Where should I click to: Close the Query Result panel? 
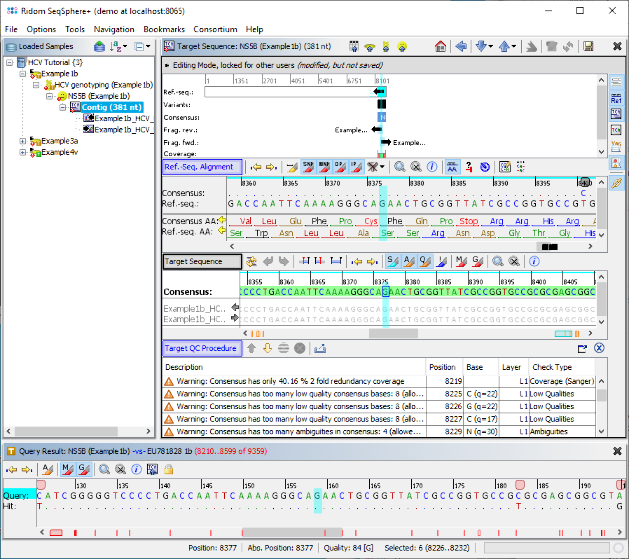coord(617,452)
